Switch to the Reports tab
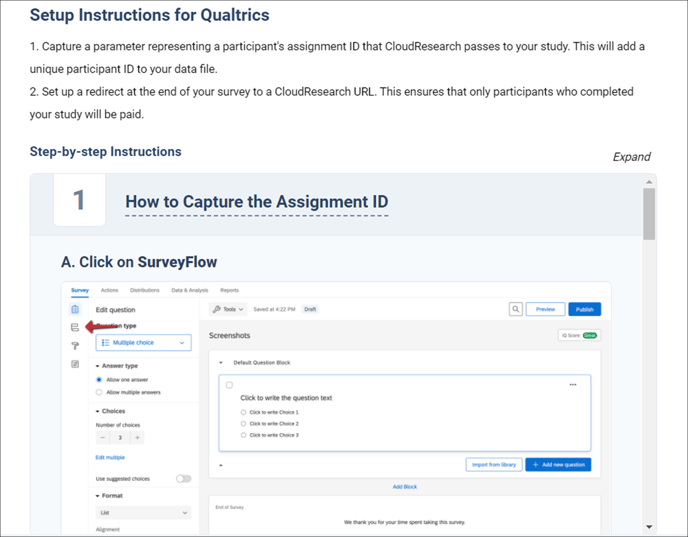This screenshot has width=688, height=537. pyautogui.click(x=229, y=290)
